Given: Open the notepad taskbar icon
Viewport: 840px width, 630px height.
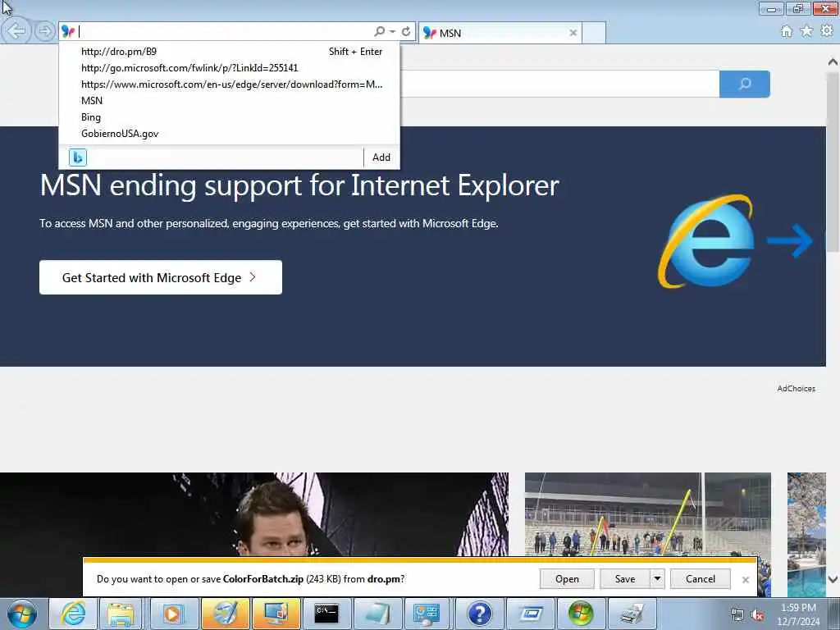Looking at the screenshot, I should click(x=377, y=614).
